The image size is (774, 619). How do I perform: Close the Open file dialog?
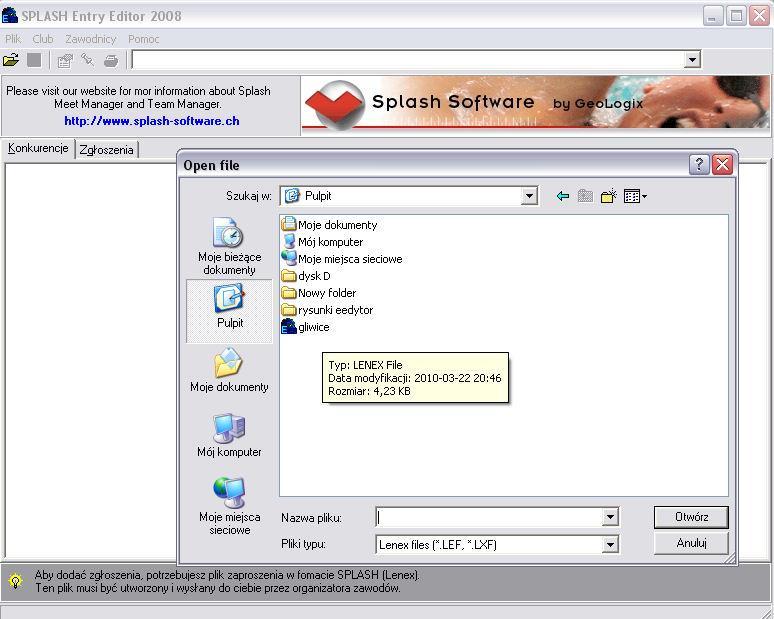[x=722, y=164]
